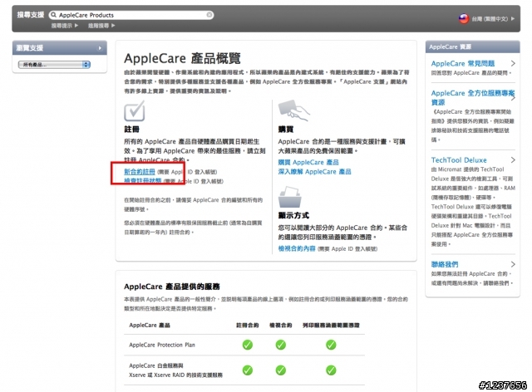The height and width of the screenshot is (392, 532).
Task: Click the AppleCare 資源 panel header
Action: coord(473,47)
